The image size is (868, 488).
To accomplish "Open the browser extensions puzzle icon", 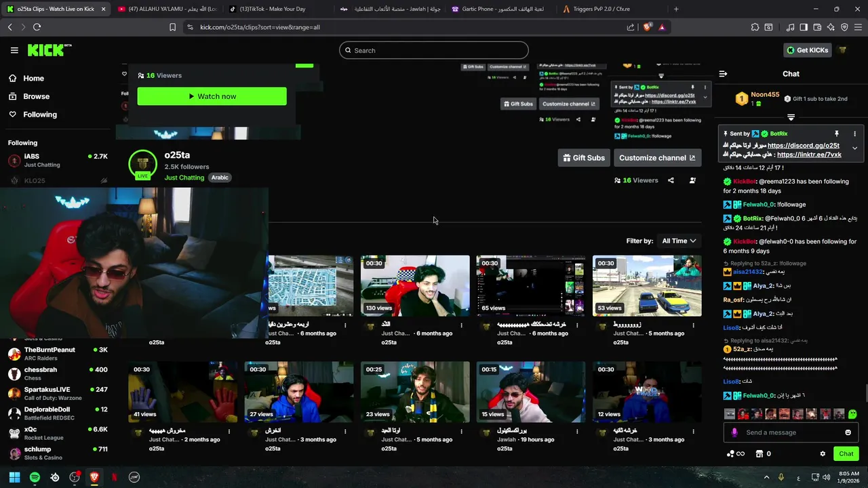I will pos(755,27).
